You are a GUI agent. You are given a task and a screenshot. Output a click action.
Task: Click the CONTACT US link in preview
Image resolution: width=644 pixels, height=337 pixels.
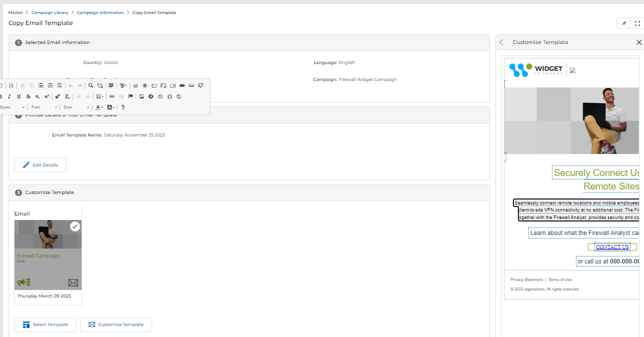click(x=612, y=247)
